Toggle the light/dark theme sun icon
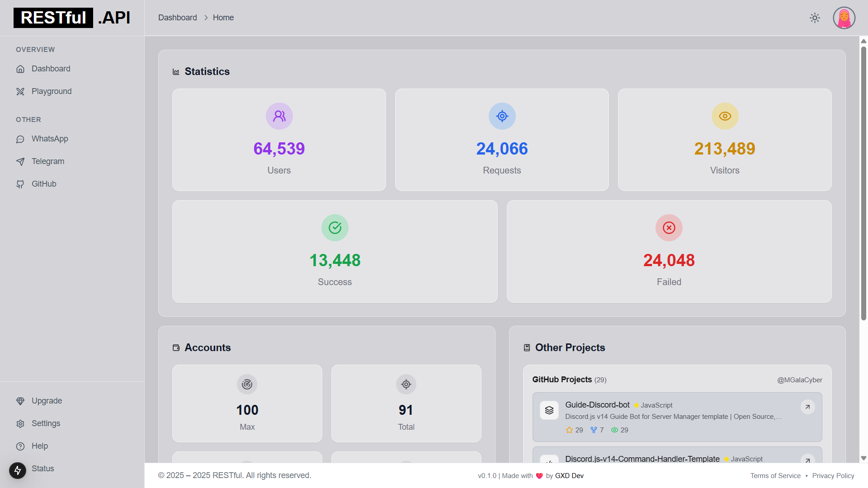868x488 pixels. 815,18
